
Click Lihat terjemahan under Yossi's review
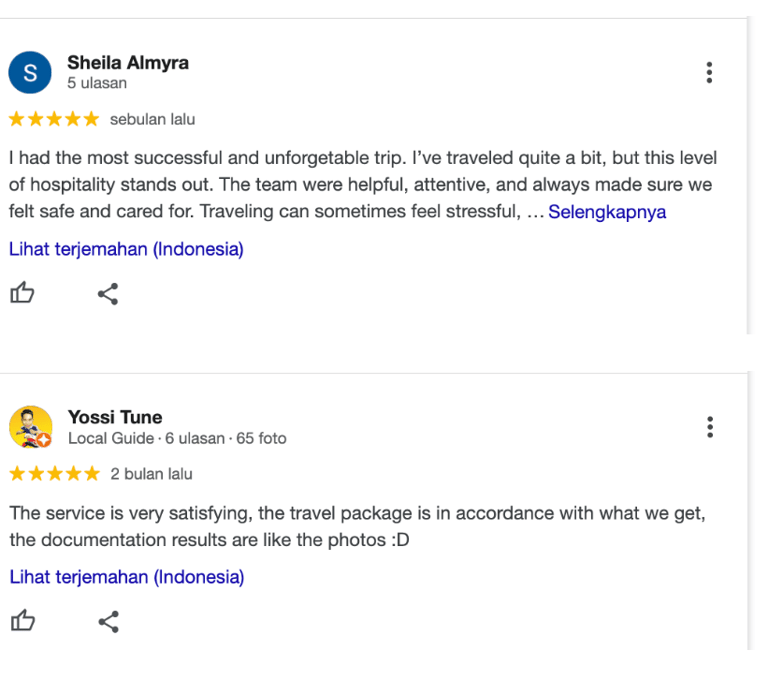click(x=126, y=577)
